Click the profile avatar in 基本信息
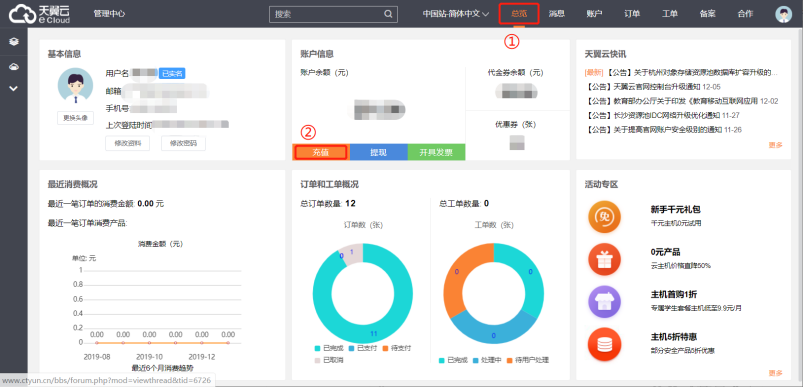The width and height of the screenshot is (804, 387). (75, 85)
